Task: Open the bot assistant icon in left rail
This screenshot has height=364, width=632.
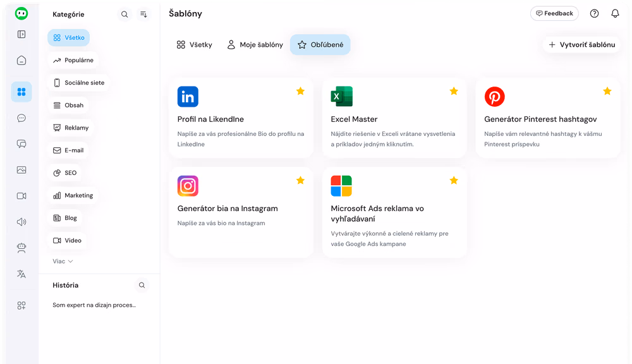Action: pos(21,248)
